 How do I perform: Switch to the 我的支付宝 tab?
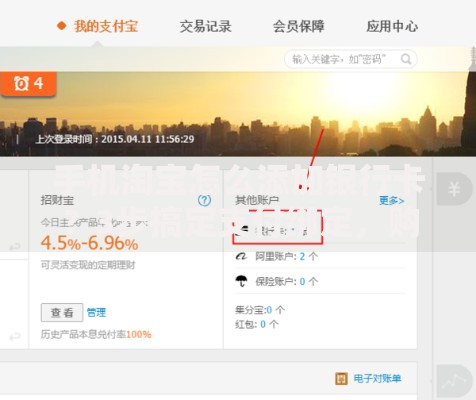pos(106,26)
